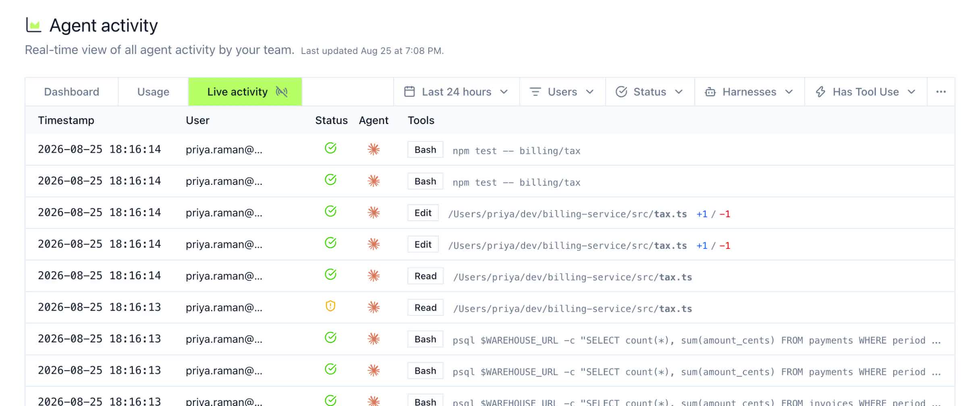Expand the Harnesses filter dropdown
Viewport: 980px width, 406px height.
coord(749,92)
